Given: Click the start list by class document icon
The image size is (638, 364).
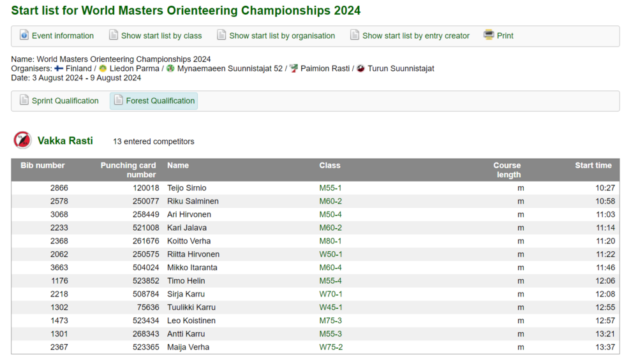Looking at the screenshot, I should click(114, 36).
